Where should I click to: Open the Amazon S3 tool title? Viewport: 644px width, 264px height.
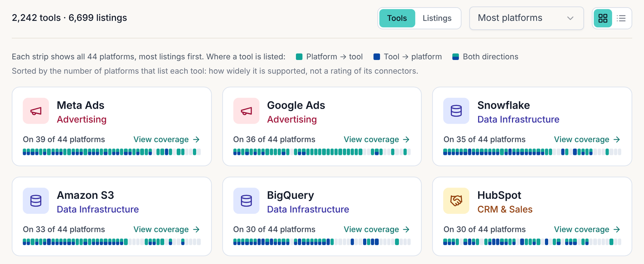click(x=85, y=195)
